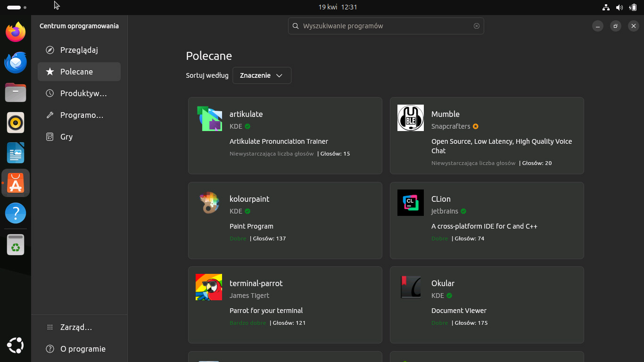Open the system volume indicator

[619, 8]
